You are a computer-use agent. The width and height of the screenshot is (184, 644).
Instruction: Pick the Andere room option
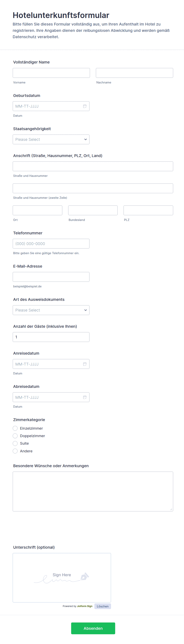pyautogui.click(x=15, y=451)
